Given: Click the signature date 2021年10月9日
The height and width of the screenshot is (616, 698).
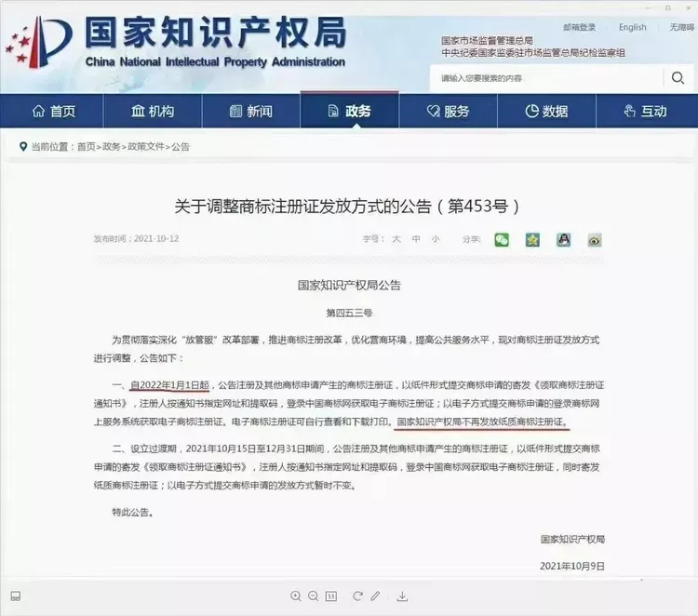Looking at the screenshot, I should 572,566.
